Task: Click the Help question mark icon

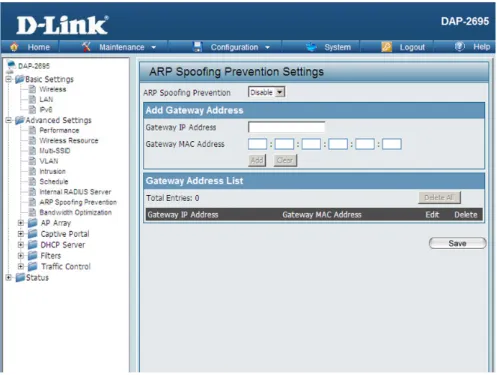Action: tap(460, 47)
